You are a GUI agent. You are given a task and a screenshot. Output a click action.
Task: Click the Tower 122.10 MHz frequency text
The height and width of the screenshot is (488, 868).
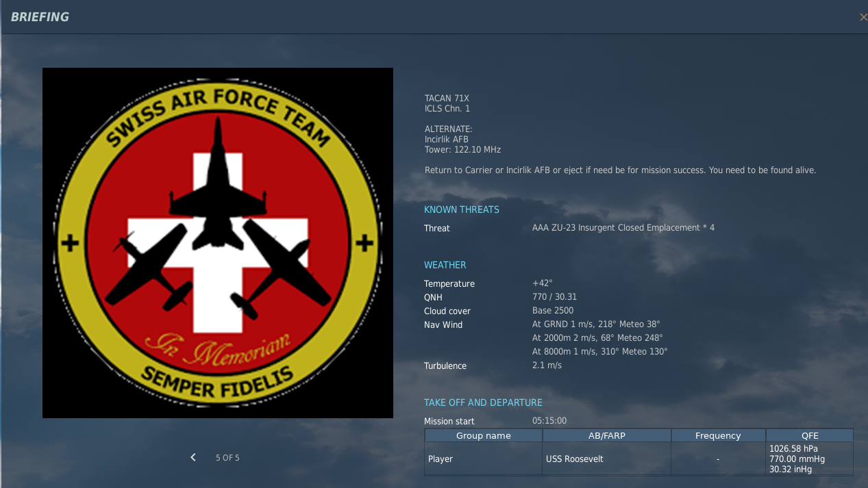(x=462, y=149)
